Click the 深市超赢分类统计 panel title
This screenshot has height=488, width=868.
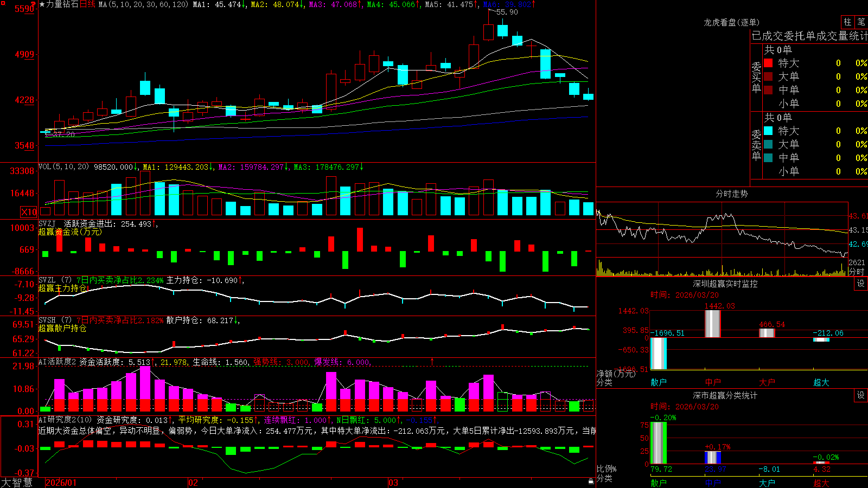click(x=725, y=395)
